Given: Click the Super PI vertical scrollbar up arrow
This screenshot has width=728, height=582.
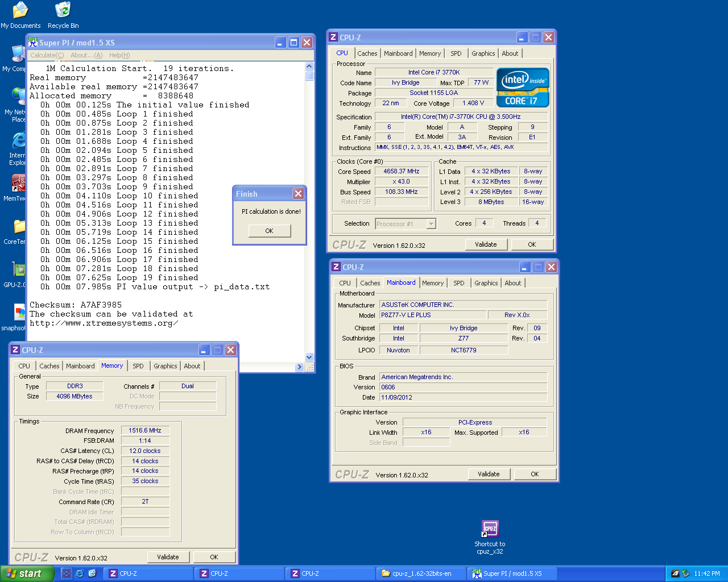Looking at the screenshot, I should [309, 66].
